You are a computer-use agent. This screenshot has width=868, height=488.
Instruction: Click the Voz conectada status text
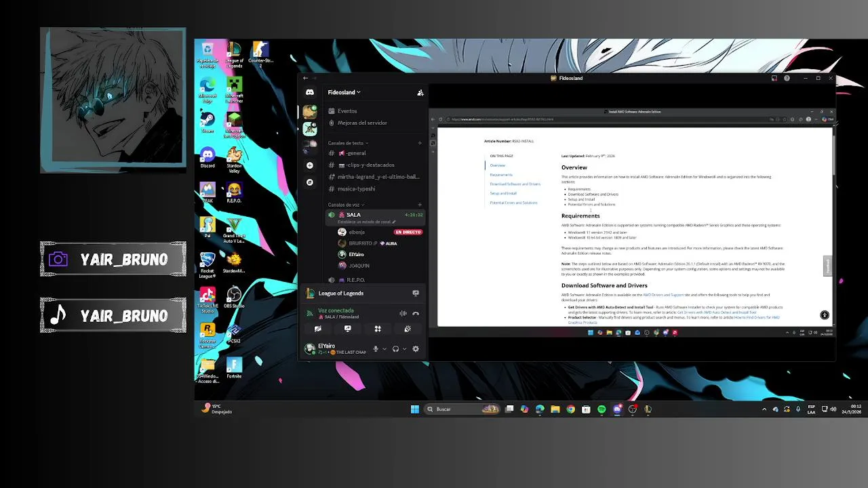336,310
